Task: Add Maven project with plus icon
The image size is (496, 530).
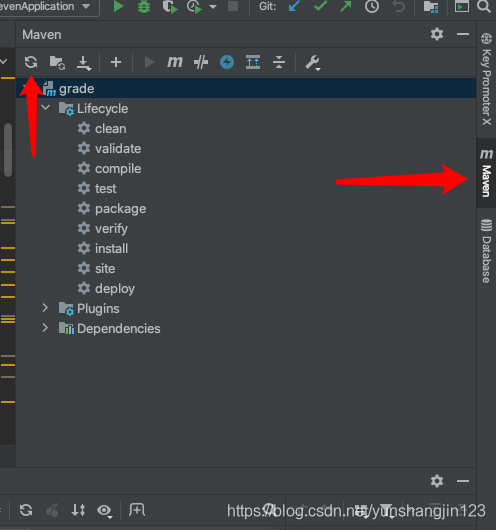Action: tap(116, 62)
